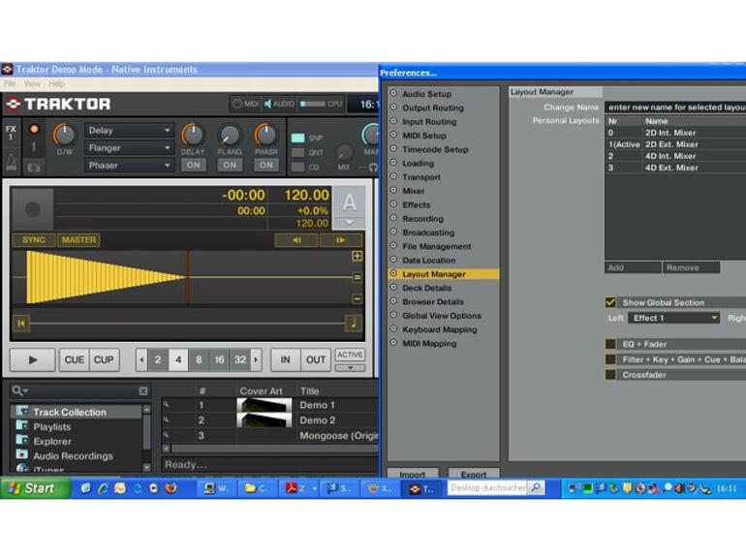Click the SYNC button on deck A
The image size is (746, 560).
tap(33, 240)
